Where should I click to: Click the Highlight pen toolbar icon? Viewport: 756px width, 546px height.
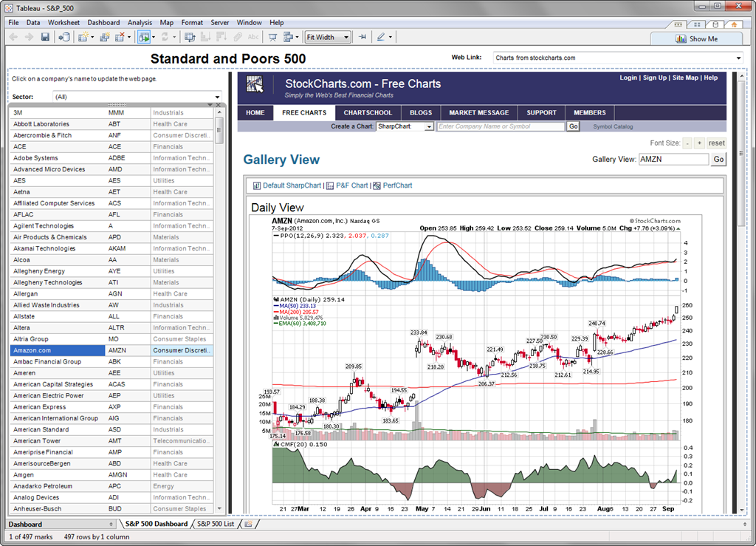pyautogui.click(x=381, y=37)
